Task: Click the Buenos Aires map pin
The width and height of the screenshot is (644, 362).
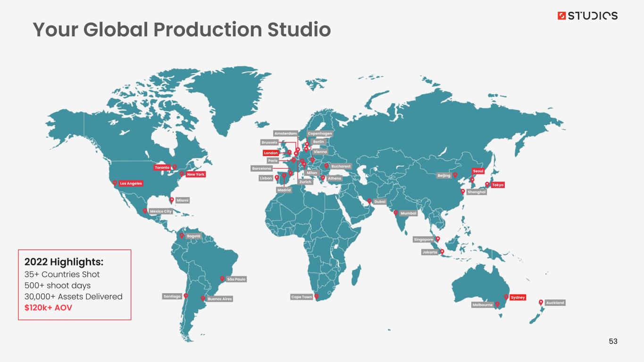Action: 203,298
